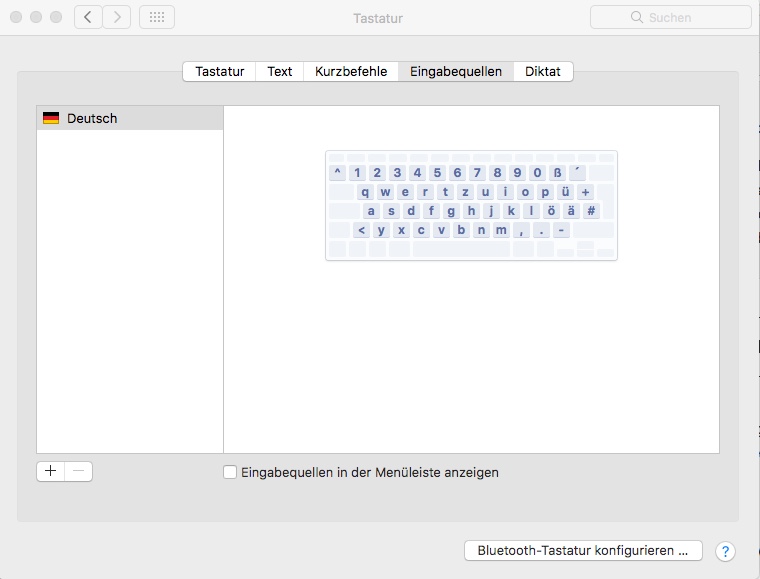Open help with the question mark button
The image size is (760, 579).
click(x=726, y=551)
